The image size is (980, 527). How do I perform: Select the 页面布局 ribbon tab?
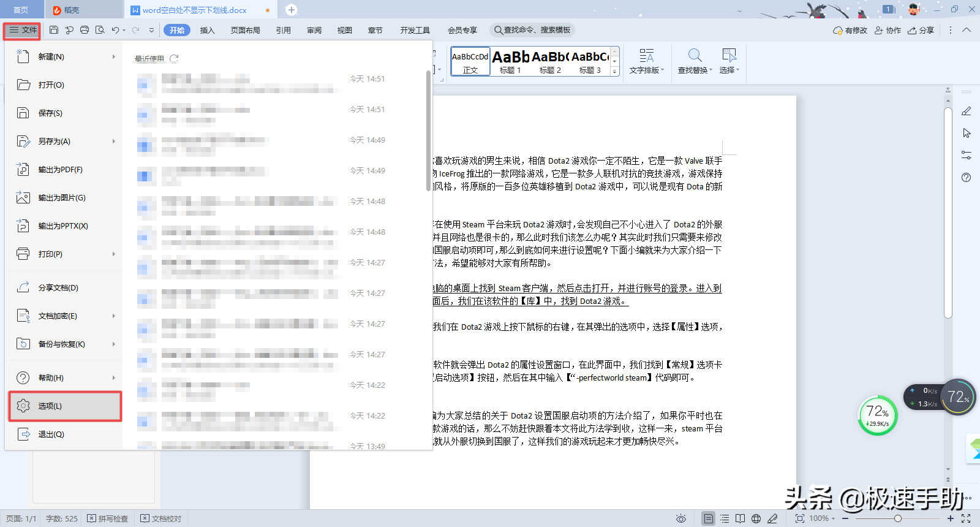(245, 30)
